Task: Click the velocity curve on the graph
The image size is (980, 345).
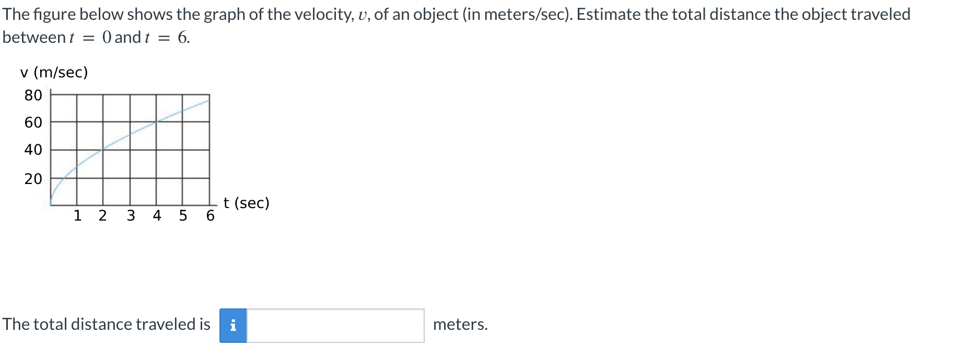Action: (130, 134)
